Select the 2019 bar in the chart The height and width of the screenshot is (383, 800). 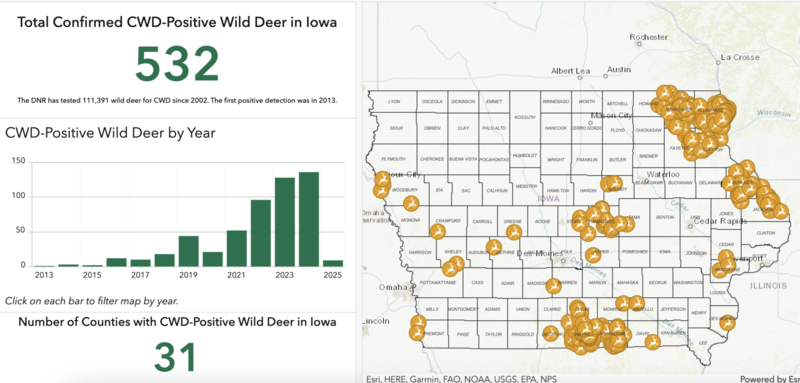189,251
